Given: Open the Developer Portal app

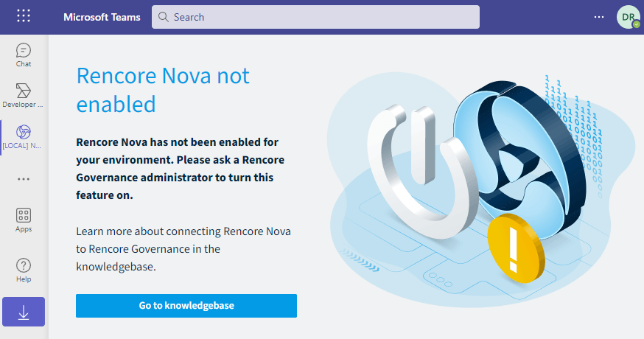Looking at the screenshot, I should (x=23, y=96).
